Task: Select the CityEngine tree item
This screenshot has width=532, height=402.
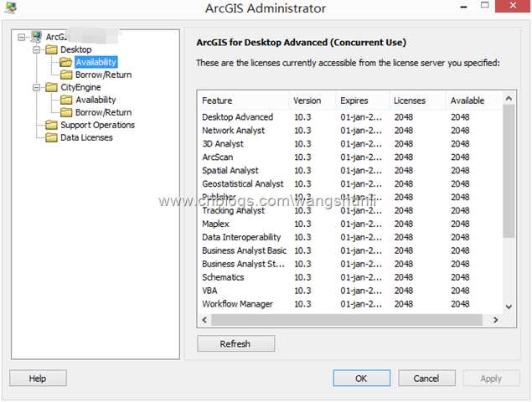Action: tap(80, 87)
